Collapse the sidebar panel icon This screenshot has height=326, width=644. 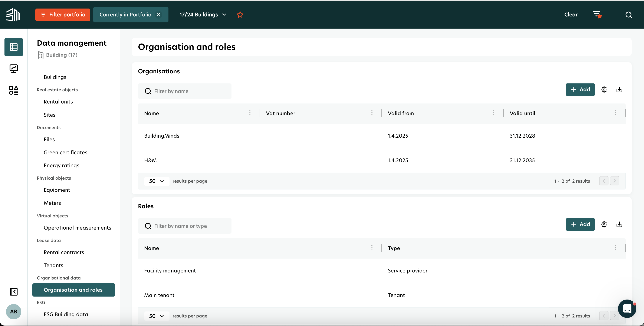13,292
